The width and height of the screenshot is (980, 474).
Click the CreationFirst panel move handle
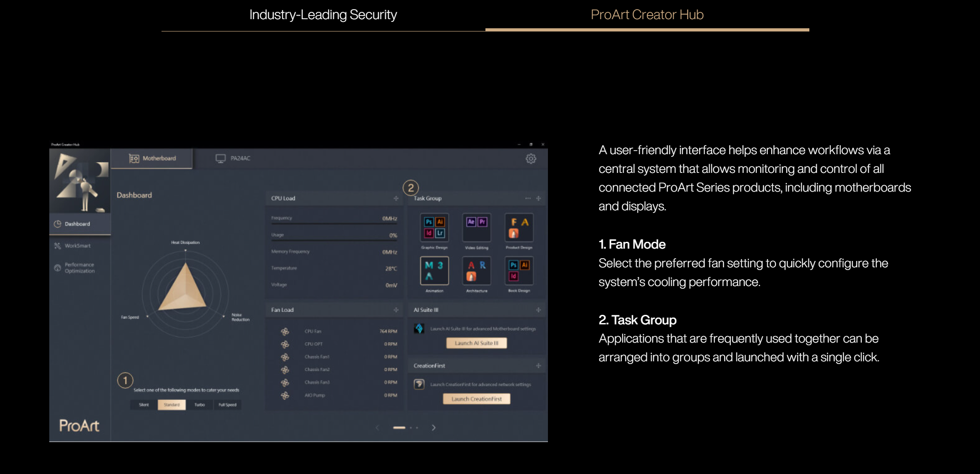tap(538, 366)
